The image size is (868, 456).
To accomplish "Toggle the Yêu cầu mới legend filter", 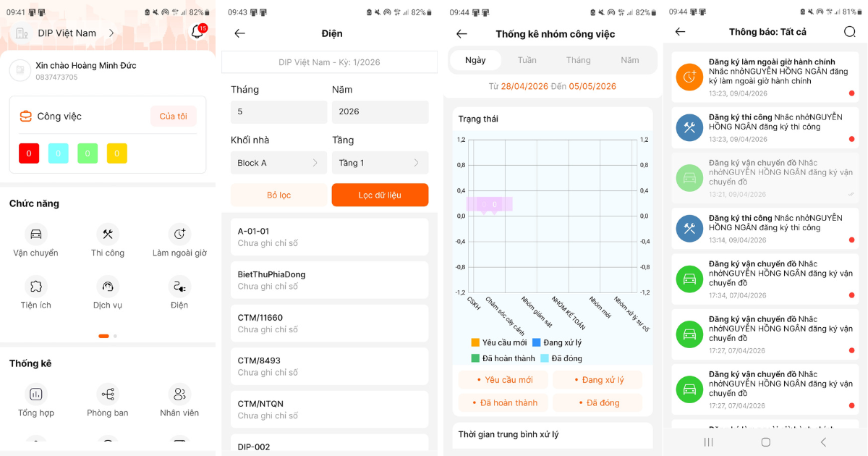I will click(x=499, y=342).
